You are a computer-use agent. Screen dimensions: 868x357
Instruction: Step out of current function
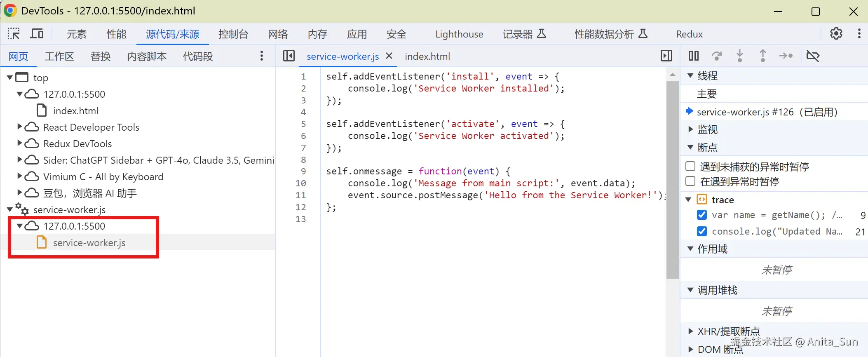[763, 56]
